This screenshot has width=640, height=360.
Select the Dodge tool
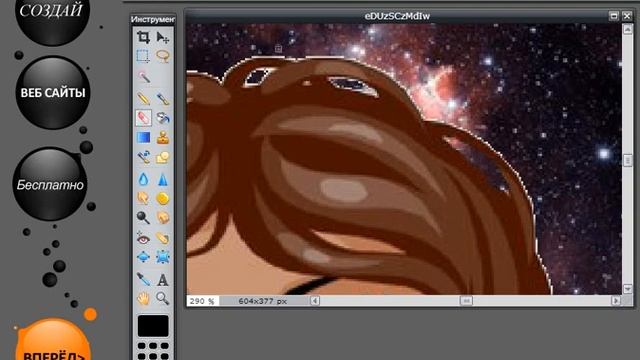click(143, 218)
